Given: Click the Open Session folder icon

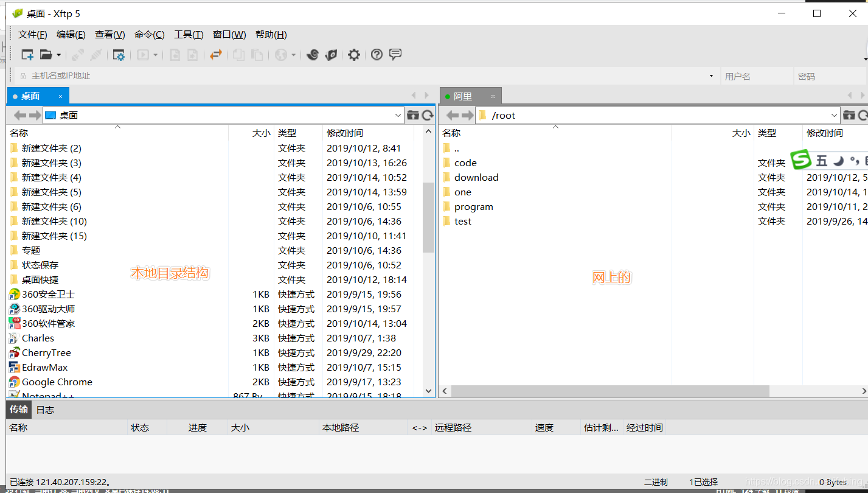Looking at the screenshot, I should point(46,55).
